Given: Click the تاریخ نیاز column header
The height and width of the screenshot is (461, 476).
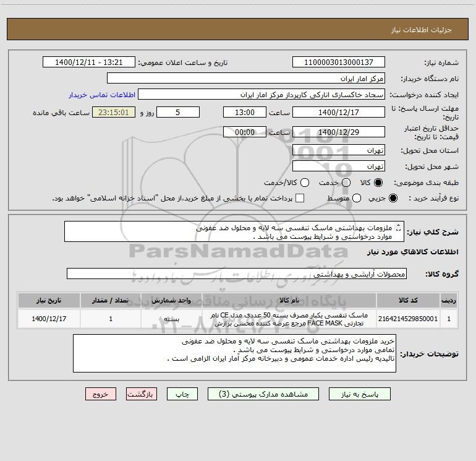Looking at the screenshot, I should [x=49, y=300].
